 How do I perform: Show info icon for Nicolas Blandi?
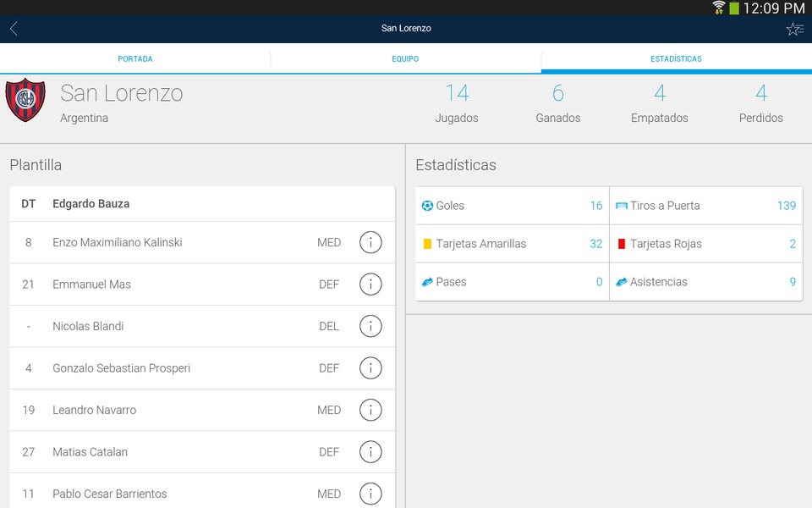[x=370, y=327]
